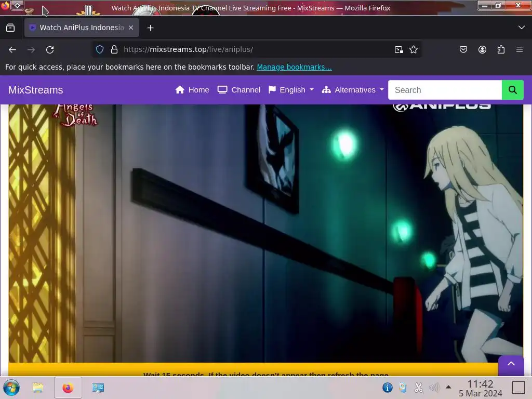Go to MixStreams brand homepage link
Image resolution: width=532 pixels, height=399 pixels.
(x=36, y=90)
